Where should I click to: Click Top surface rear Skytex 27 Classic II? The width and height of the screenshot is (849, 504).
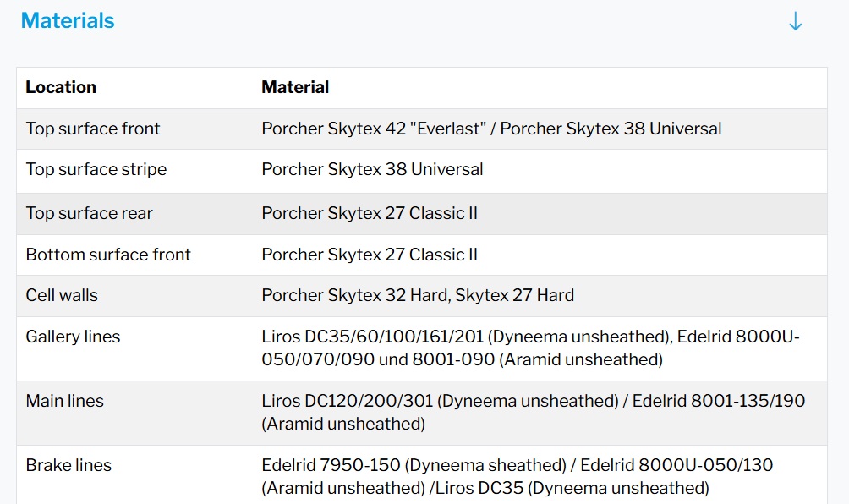click(370, 213)
